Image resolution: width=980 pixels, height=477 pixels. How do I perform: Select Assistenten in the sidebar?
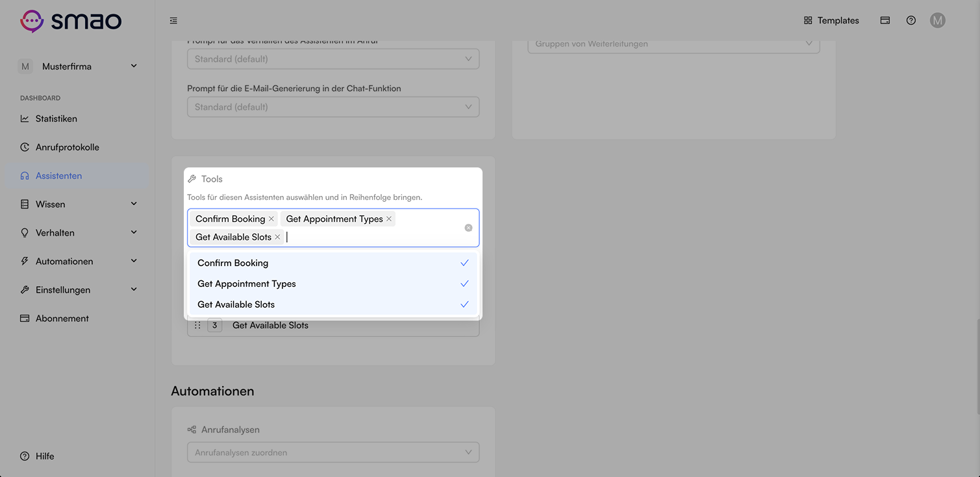pyautogui.click(x=78, y=176)
